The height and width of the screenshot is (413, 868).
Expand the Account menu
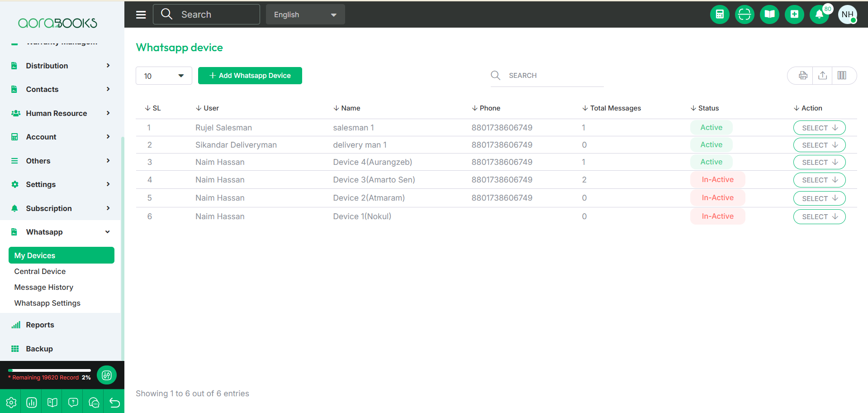pyautogui.click(x=61, y=137)
